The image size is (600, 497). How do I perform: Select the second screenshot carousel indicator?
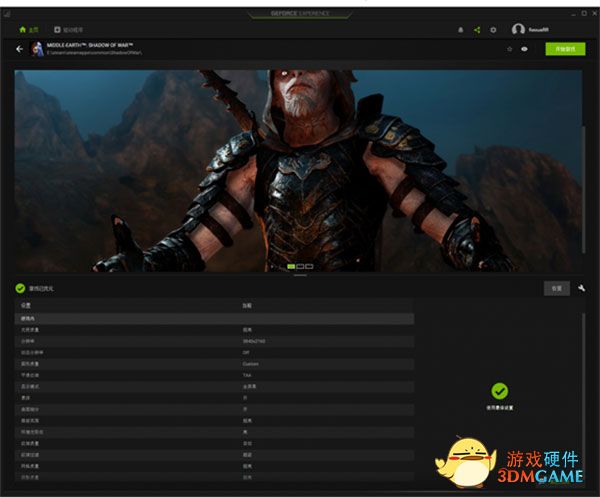click(x=300, y=266)
